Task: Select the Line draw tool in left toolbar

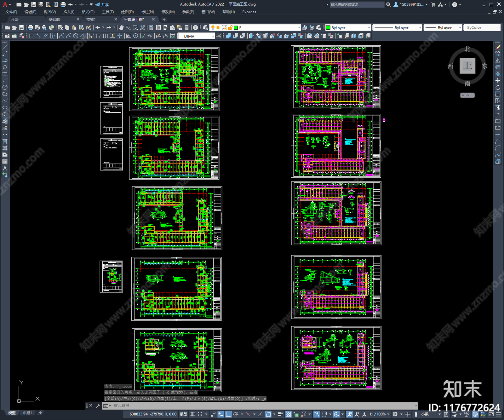Action: 5,47
